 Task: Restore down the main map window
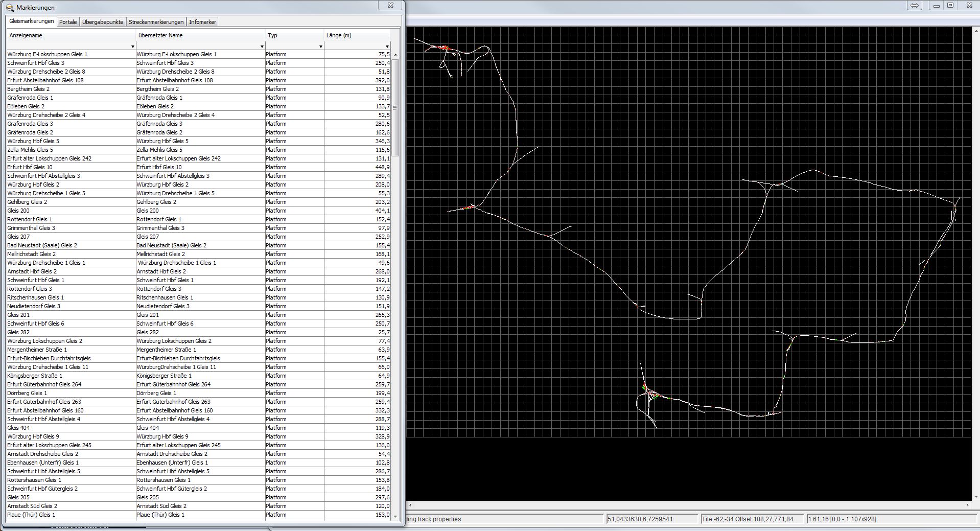coord(950,6)
